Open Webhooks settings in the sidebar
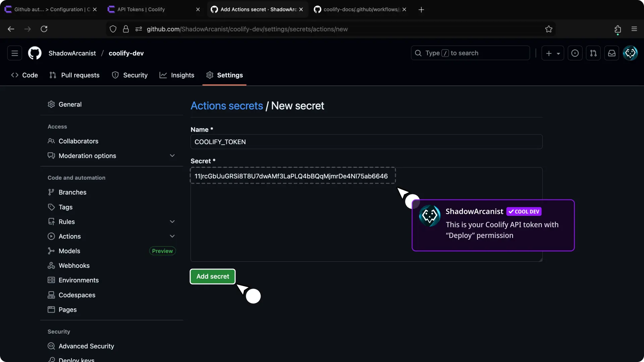Image resolution: width=644 pixels, height=362 pixels. [74, 266]
